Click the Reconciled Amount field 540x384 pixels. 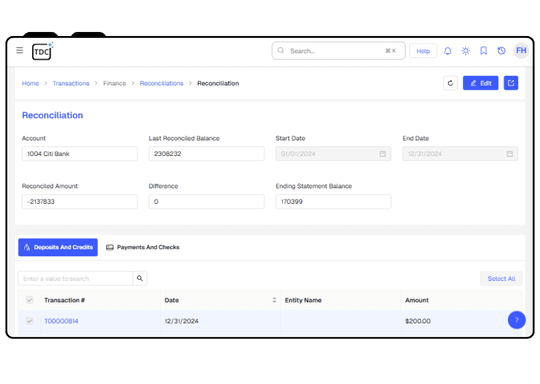pyautogui.click(x=80, y=201)
